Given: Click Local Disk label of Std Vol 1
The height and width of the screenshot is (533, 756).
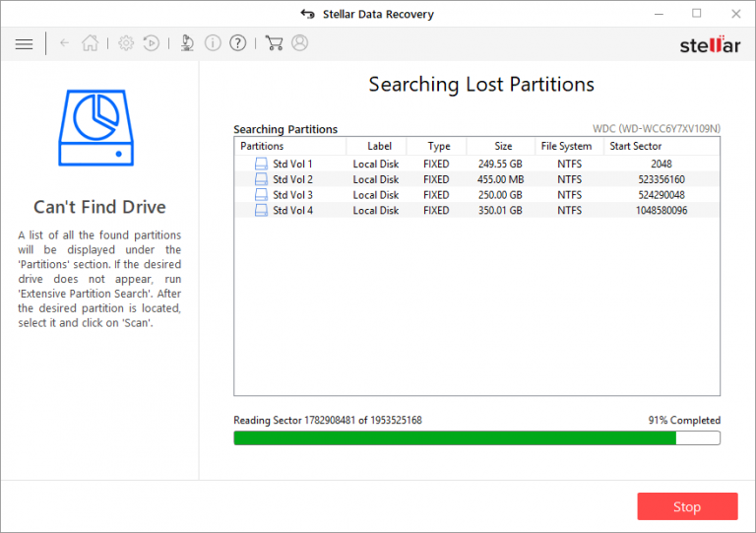Looking at the screenshot, I should tap(376, 164).
